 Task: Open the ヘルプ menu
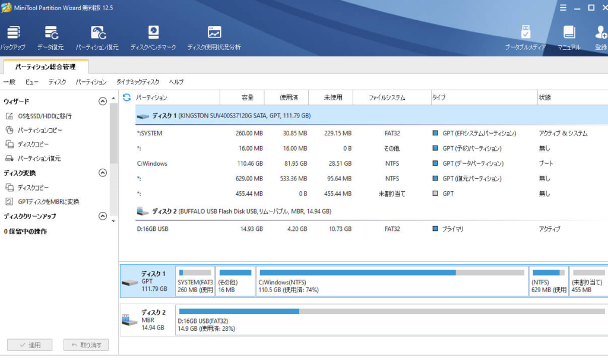pos(176,82)
